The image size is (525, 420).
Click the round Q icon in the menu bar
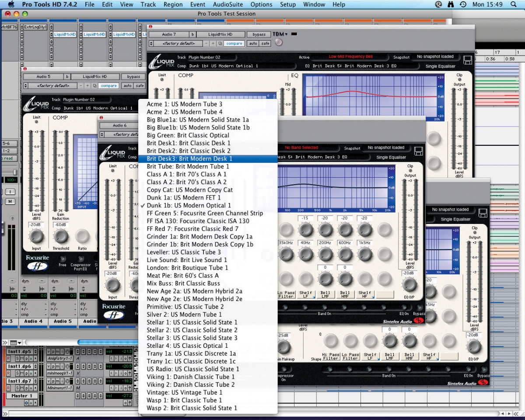(x=439, y=4)
